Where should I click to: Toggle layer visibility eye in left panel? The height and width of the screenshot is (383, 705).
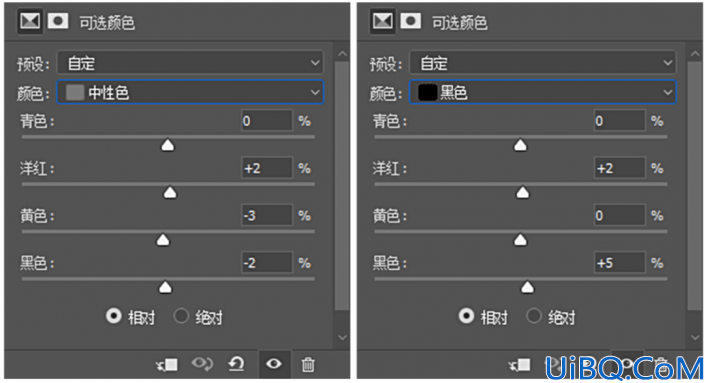point(273,364)
